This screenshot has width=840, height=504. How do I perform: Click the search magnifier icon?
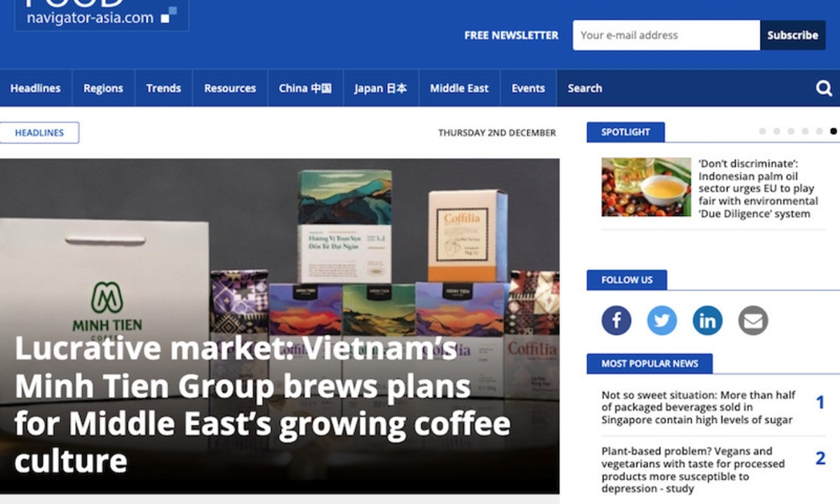tap(823, 88)
